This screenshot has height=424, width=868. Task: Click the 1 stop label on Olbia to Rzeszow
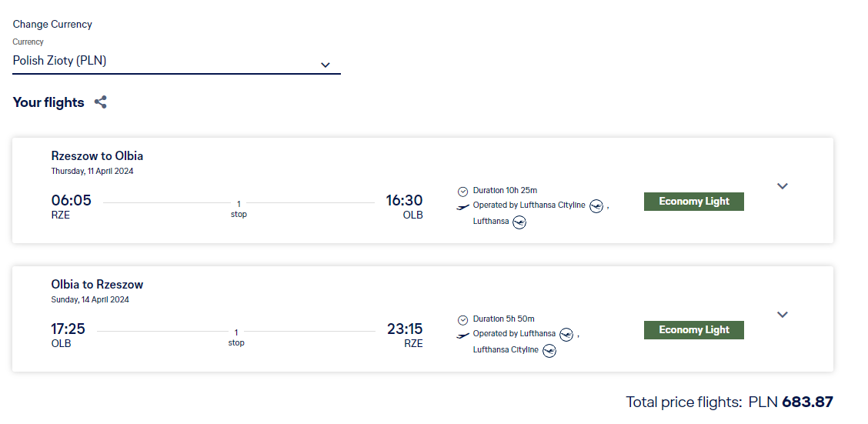[236, 337]
